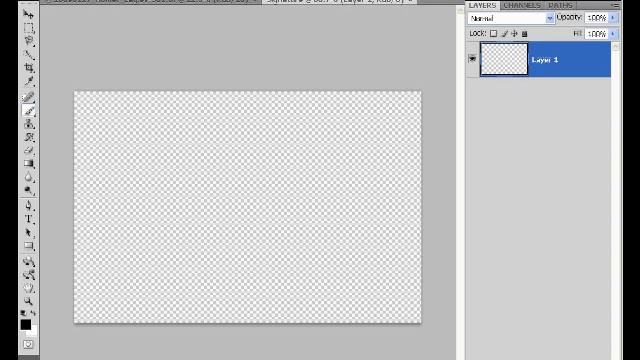Select the Eraser tool
Viewport: 640px width, 360px height.
pos(29,150)
